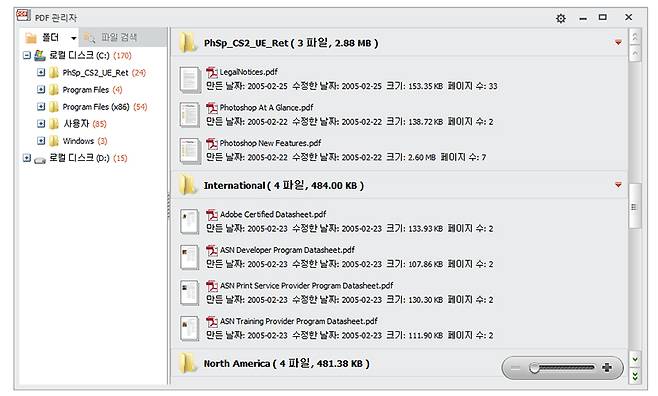Expand the Windows tree folder

point(41,141)
